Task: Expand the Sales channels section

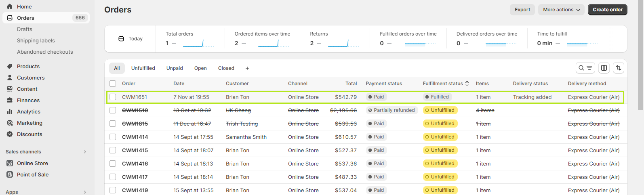Action: [84, 152]
